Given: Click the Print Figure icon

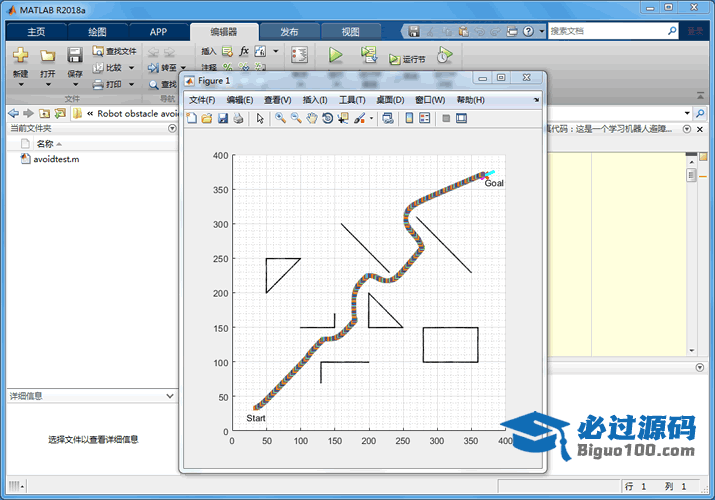Looking at the screenshot, I should (238, 118).
